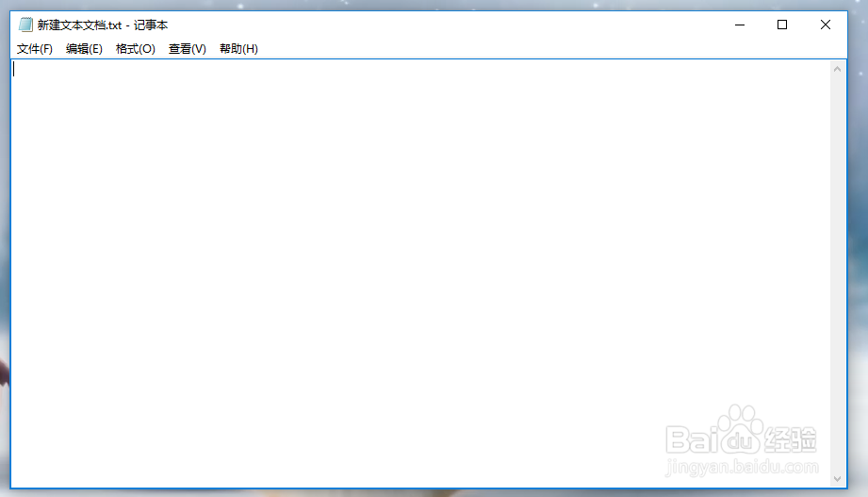Click the scrollbar down arrow
The image size is (868, 497).
tap(837, 479)
